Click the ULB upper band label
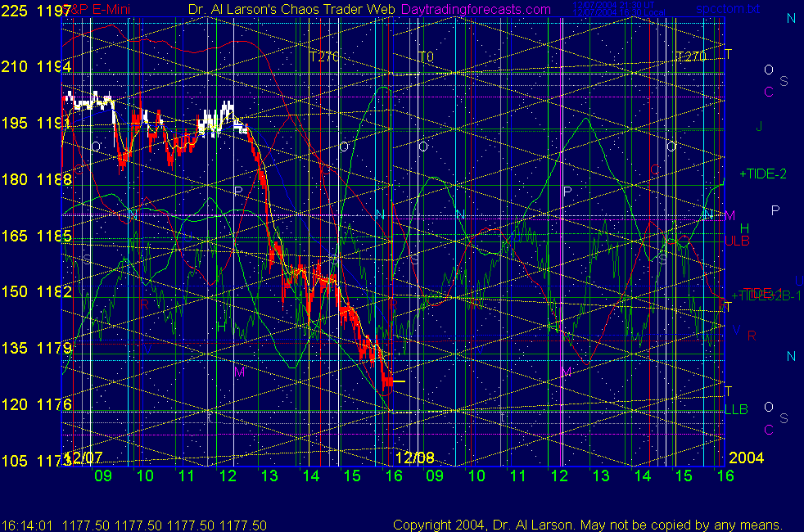 click(x=737, y=241)
